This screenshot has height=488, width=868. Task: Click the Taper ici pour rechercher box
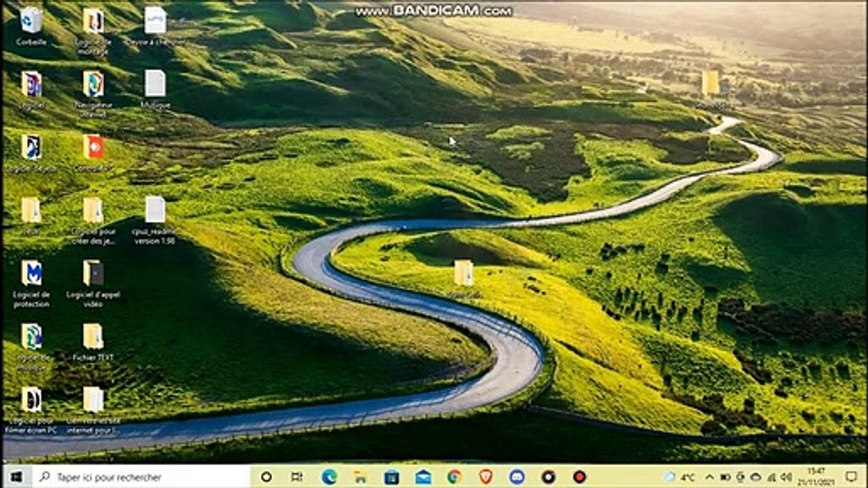pyautogui.click(x=141, y=477)
